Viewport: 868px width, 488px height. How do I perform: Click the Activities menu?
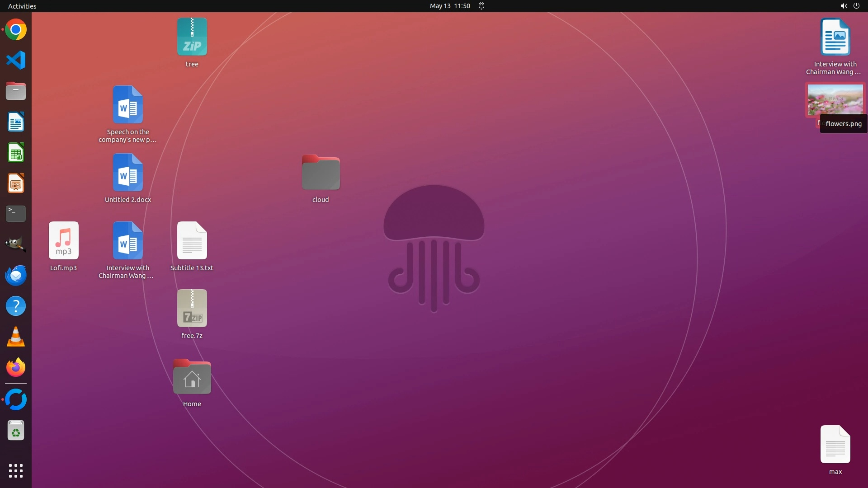(22, 6)
